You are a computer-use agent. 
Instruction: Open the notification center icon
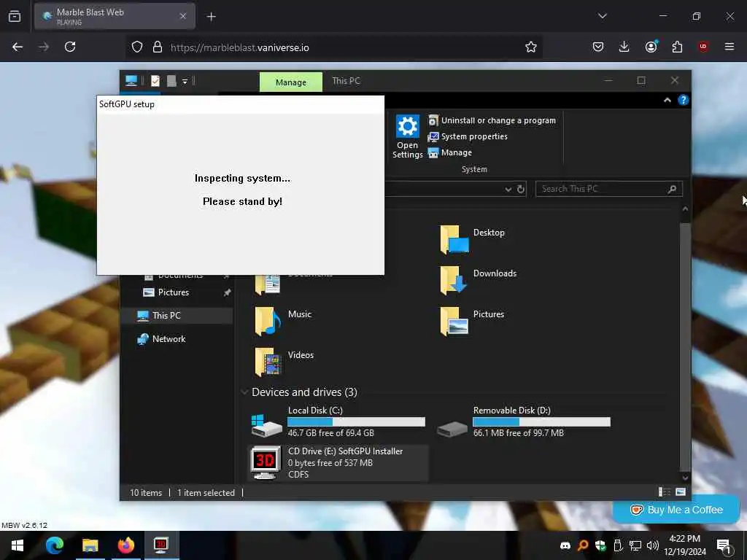pos(724,545)
